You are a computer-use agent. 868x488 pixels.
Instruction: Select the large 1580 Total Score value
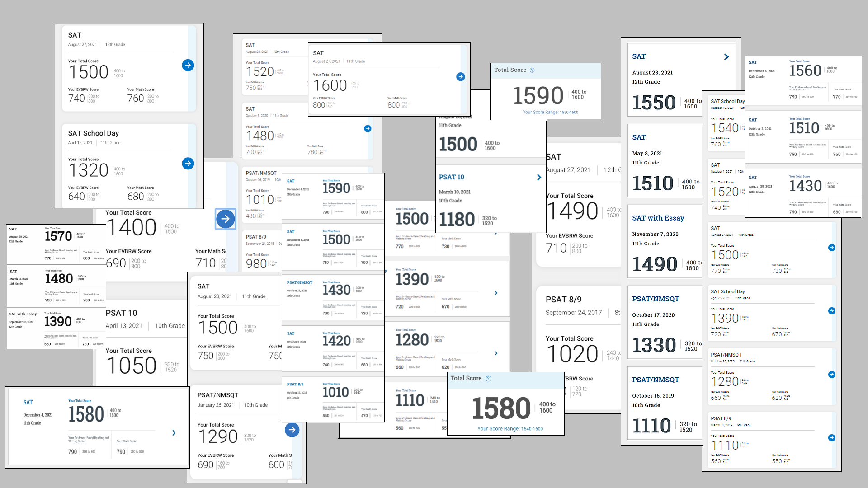(x=501, y=408)
